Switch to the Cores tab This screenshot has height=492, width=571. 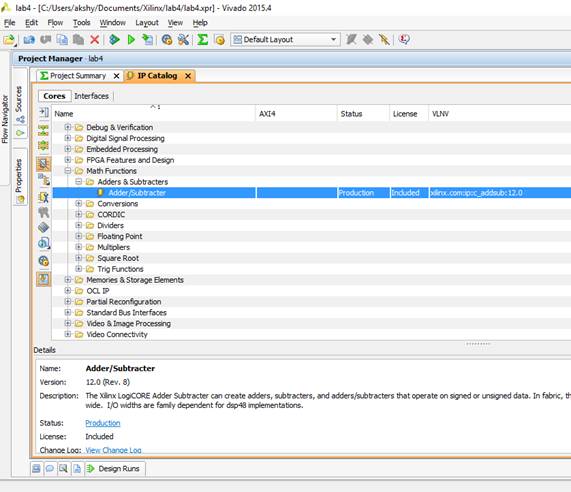[x=54, y=96]
